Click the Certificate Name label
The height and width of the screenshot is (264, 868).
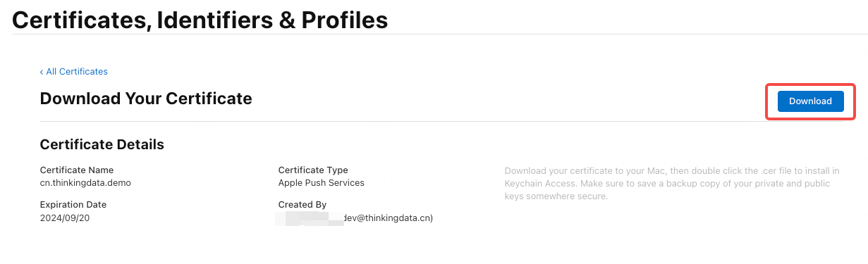coord(77,170)
